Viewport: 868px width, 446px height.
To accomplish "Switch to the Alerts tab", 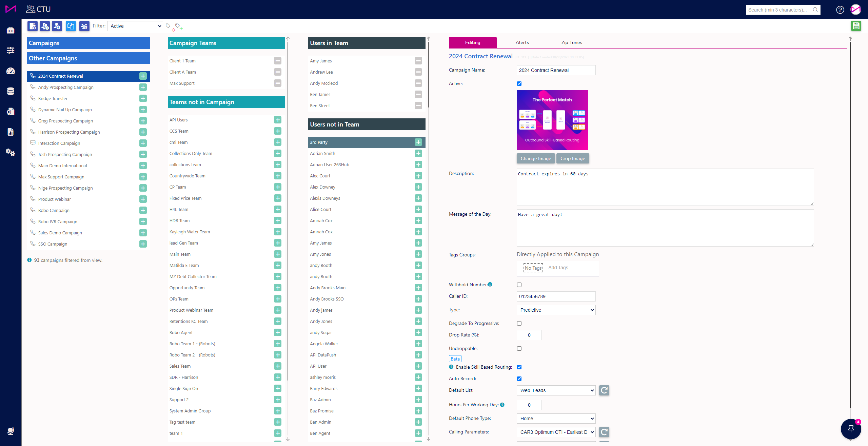I will [522, 42].
